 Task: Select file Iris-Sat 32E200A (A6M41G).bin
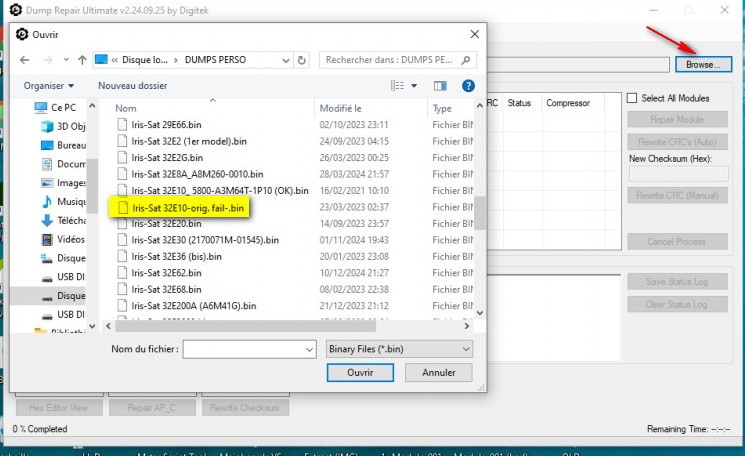tap(193, 305)
